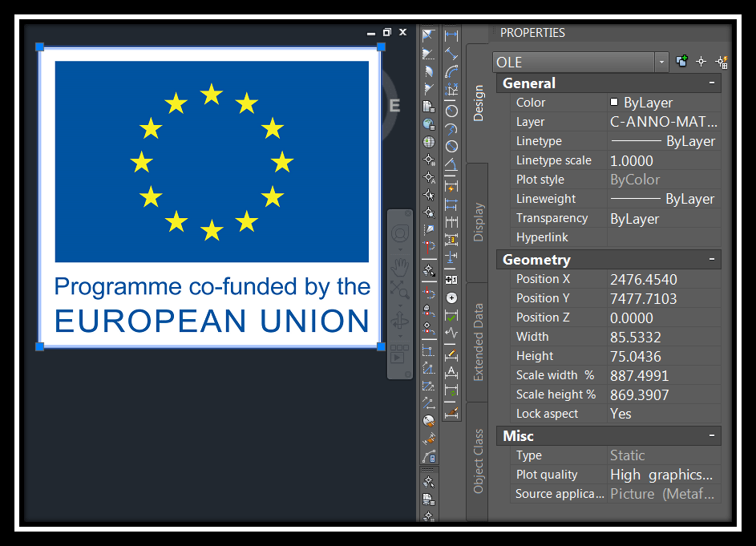756x546 pixels.
Task: Open the Extended Data tab
Action: [x=478, y=342]
